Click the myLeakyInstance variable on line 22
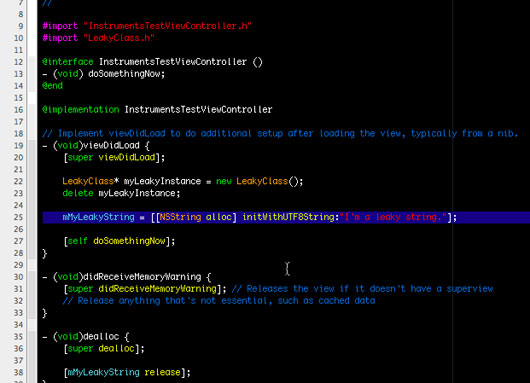The width and height of the screenshot is (530, 383). [x=162, y=182]
